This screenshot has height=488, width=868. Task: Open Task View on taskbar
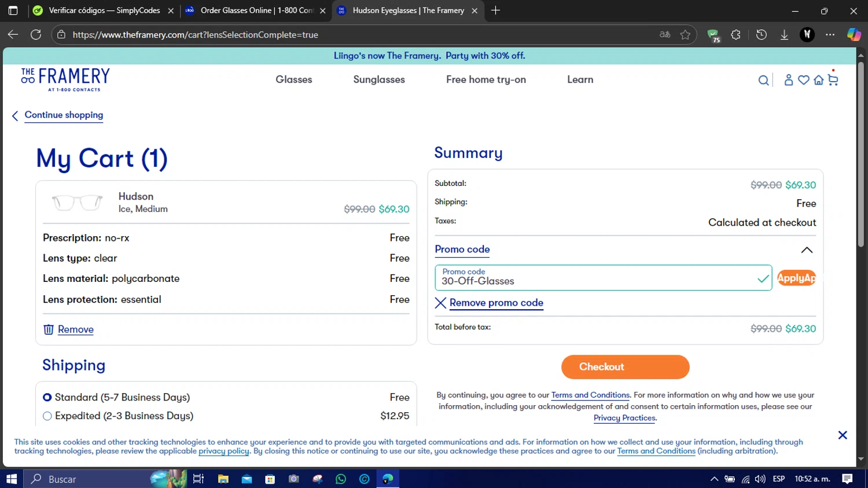[198, 479]
